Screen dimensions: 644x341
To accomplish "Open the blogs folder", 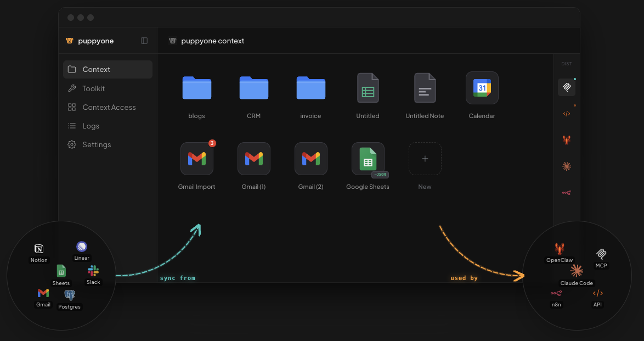I will (x=197, y=88).
